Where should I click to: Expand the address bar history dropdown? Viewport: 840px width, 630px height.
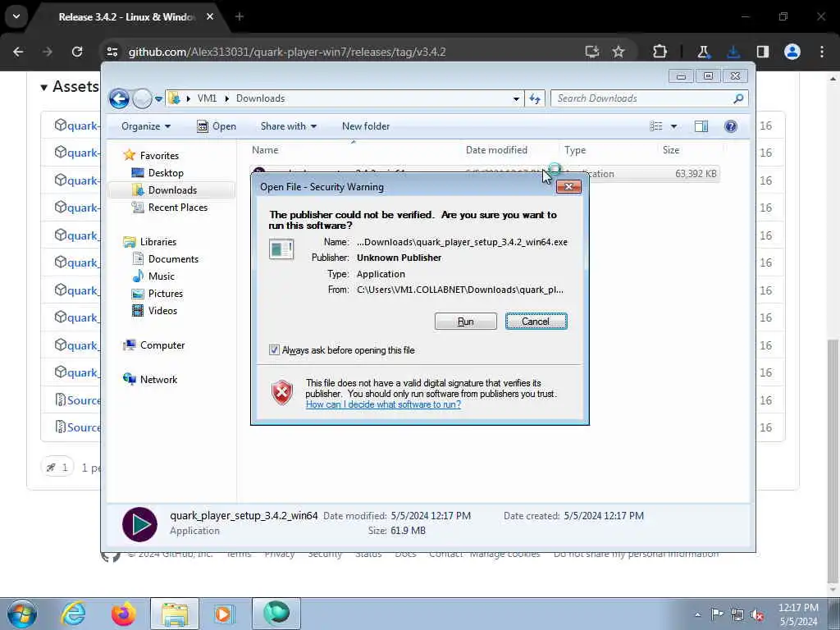point(516,98)
